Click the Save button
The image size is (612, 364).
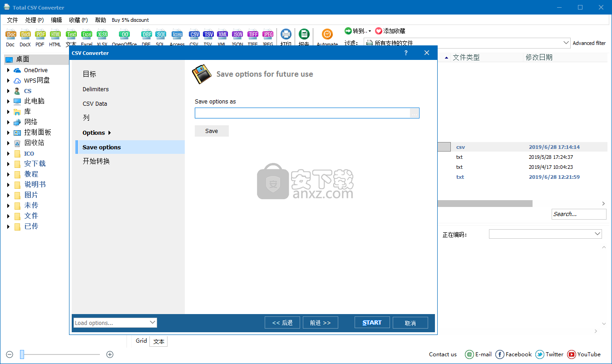click(x=212, y=131)
